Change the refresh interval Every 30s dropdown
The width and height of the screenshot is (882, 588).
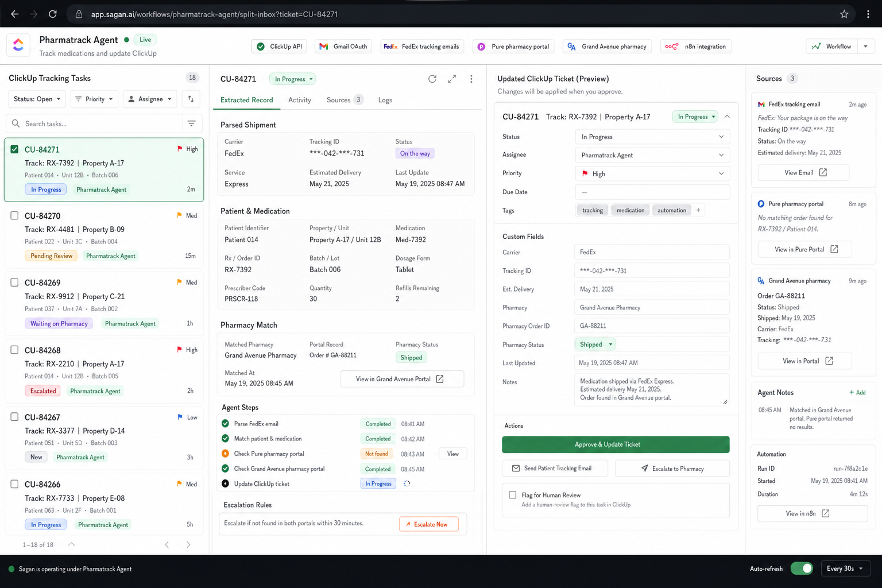tap(845, 568)
